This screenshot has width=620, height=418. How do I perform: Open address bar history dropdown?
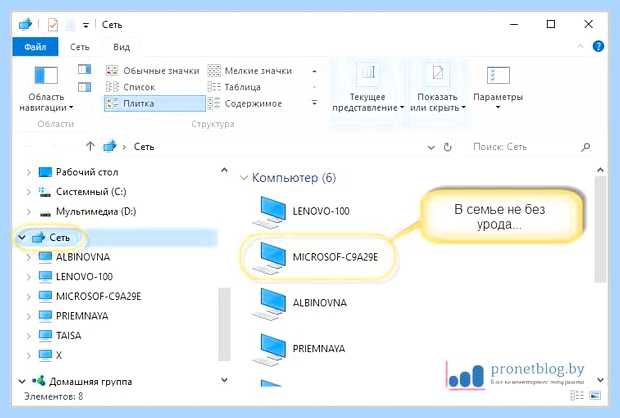pyautogui.click(x=431, y=147)
